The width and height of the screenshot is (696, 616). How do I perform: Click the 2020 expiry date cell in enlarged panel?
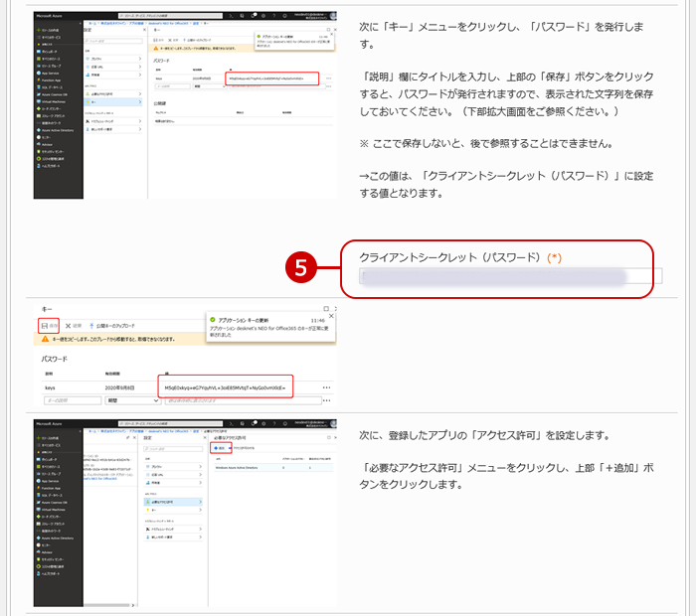(119, 387)
